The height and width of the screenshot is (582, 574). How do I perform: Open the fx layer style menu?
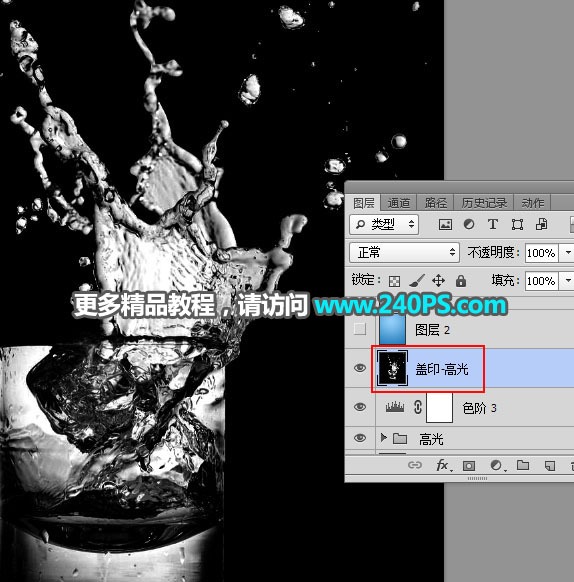coord(443,465)
